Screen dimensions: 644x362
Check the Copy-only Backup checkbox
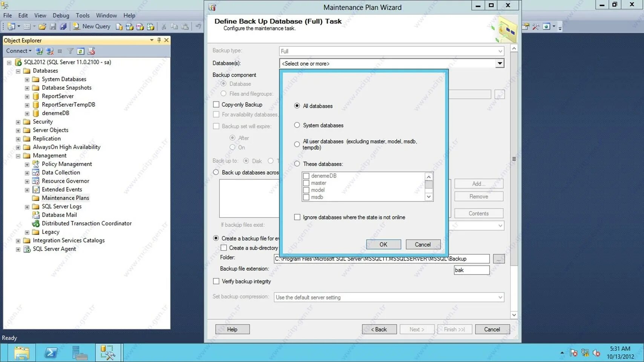click(216, 104)
